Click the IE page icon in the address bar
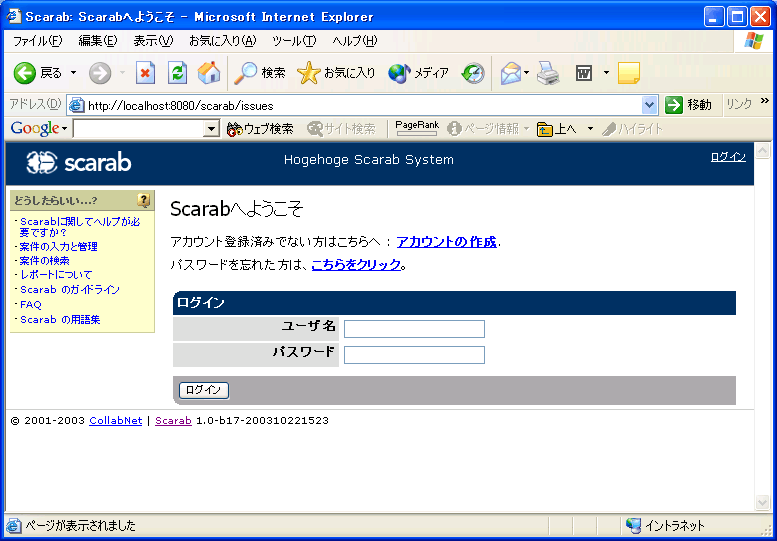The height and width of the screenshot is (541, 777). (x=76, y=105)
